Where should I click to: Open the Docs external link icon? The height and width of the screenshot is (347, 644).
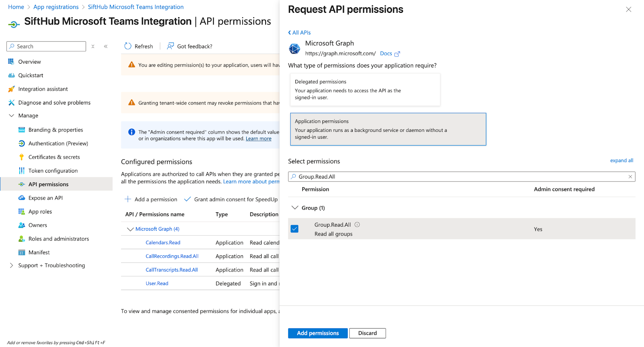point(397,54)
